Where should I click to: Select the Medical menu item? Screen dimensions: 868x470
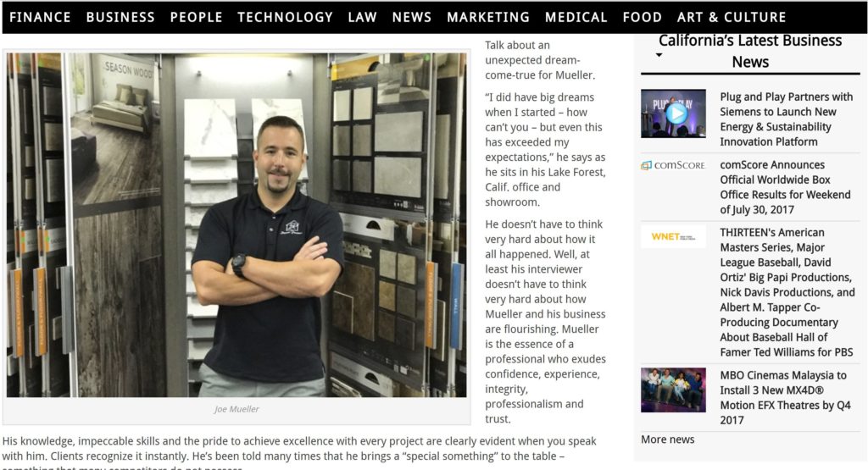pos(576,17)
